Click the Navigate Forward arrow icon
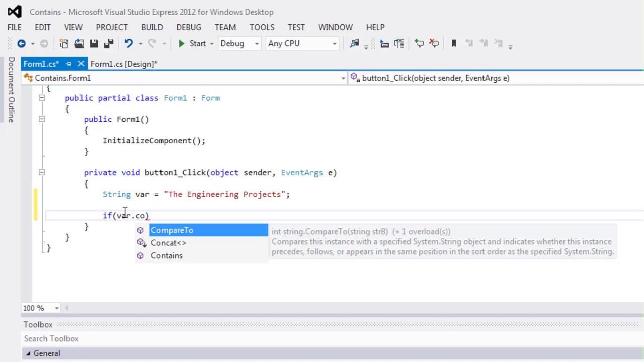Viewport: 644px width, 362px height. click(x=44, y=44)
